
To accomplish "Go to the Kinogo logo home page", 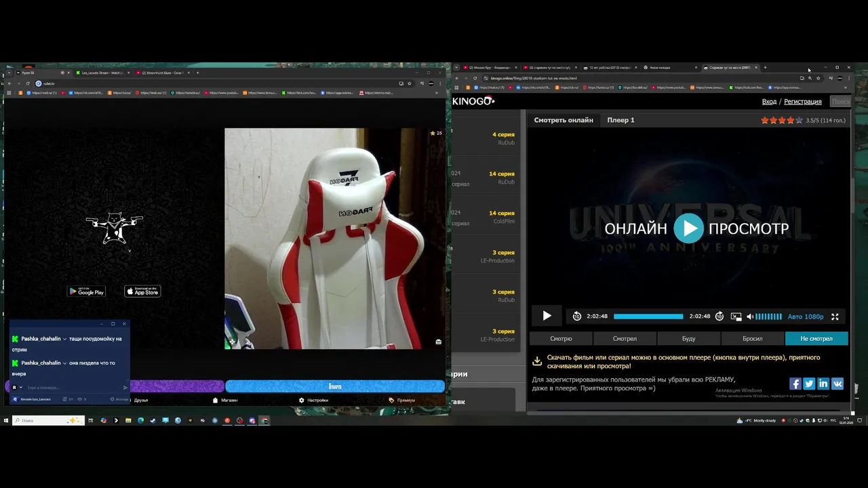I will click(x=473, y=101).
